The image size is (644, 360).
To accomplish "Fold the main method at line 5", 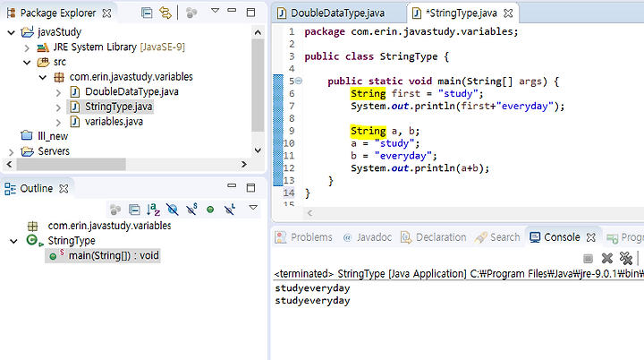I will [x=299, y=81].
